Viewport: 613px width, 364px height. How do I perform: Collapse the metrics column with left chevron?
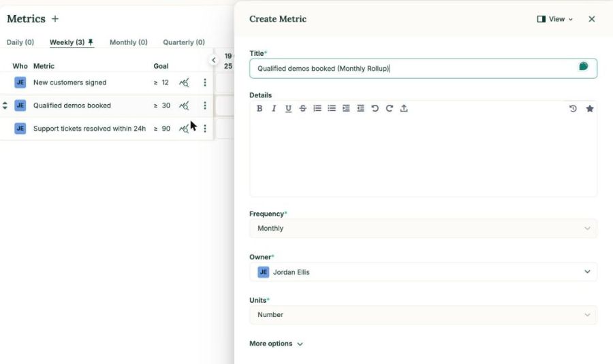(x=213, y=60)
